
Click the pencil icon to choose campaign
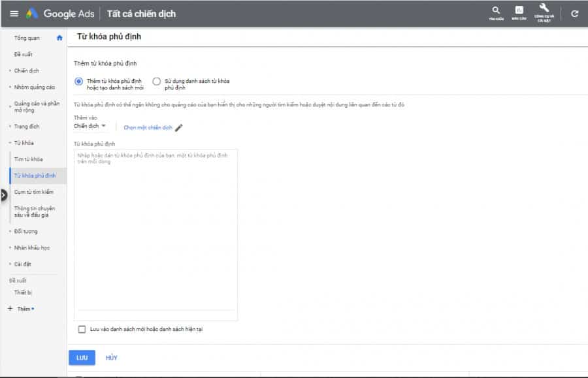coord(179,127)
